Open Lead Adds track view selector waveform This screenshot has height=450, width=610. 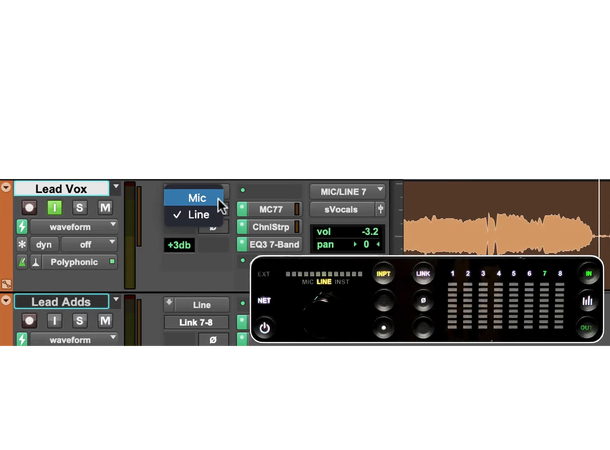(74, 340)
